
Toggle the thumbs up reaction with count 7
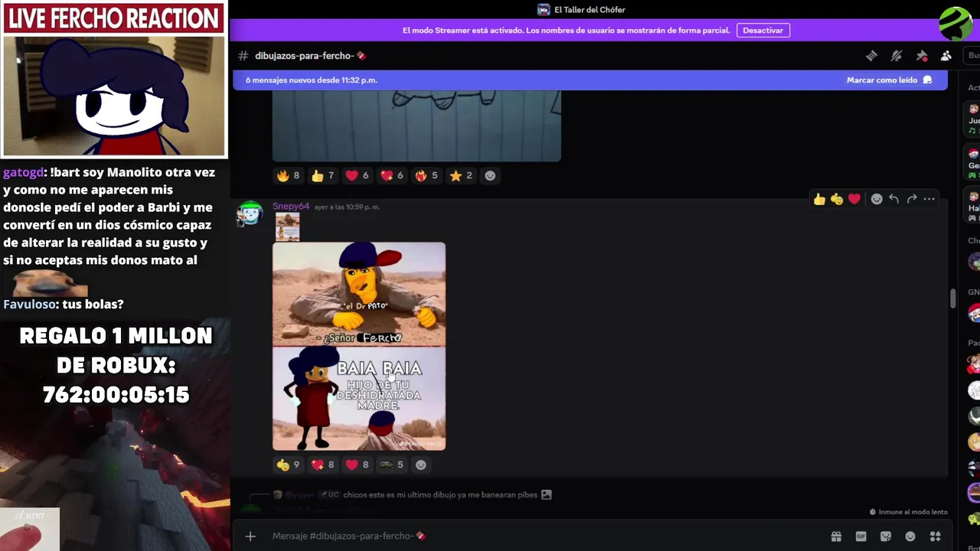[323, 176]
